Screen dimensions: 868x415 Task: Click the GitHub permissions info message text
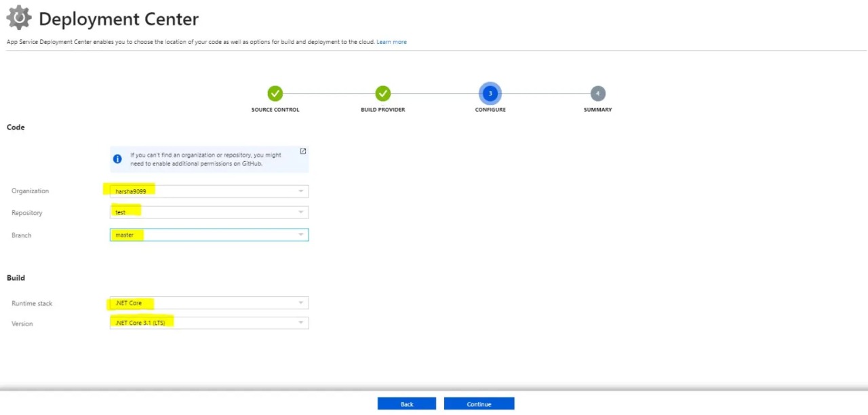coord(206,159)
